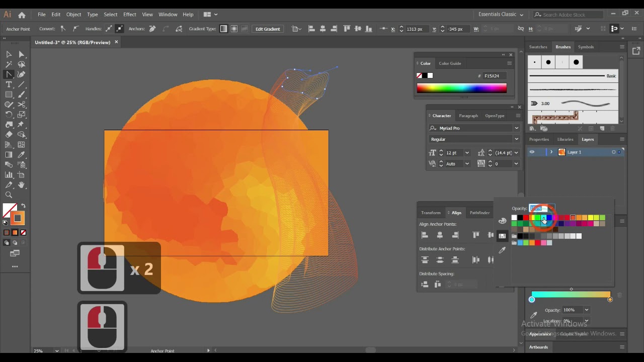Choose the Eraser tool
Viewport: 644px width, 362px height.
(x=9, y=135)
